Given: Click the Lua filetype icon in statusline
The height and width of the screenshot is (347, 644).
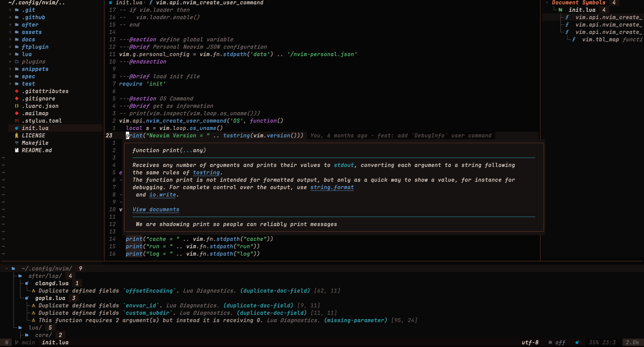Looking at the screenshot, I should coord(577,343).
